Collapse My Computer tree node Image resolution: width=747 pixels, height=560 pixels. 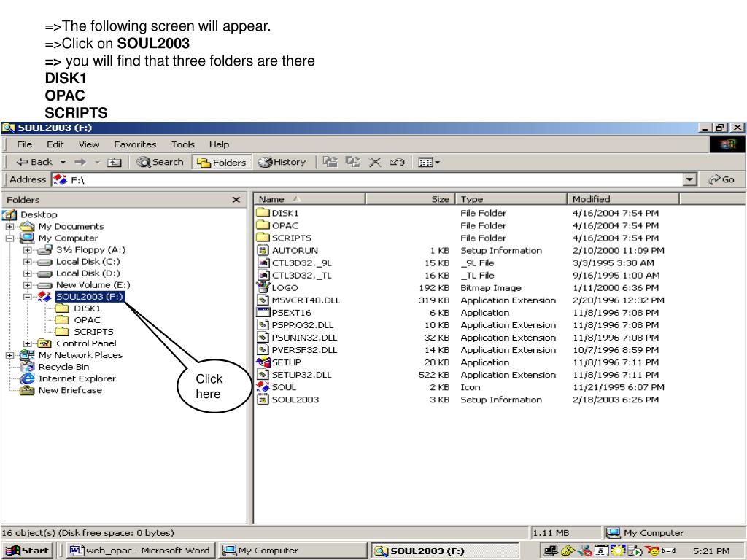click(9, 238)
